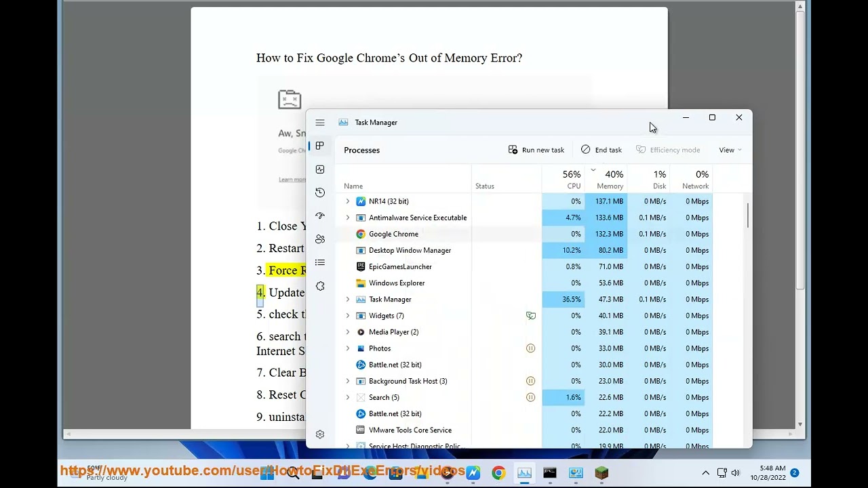Open the App history page icon
Screen dimensions: 868x488
[320, 192]
